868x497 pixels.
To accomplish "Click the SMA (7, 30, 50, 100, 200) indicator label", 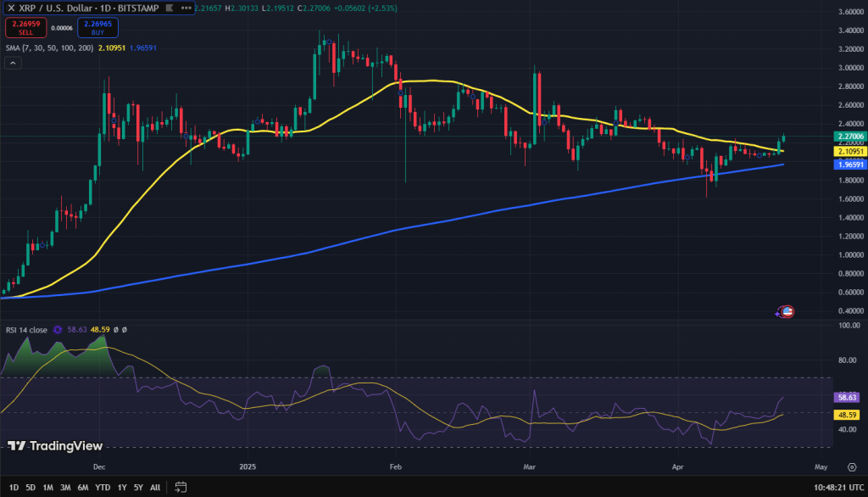I will click(x=49, y=48).
